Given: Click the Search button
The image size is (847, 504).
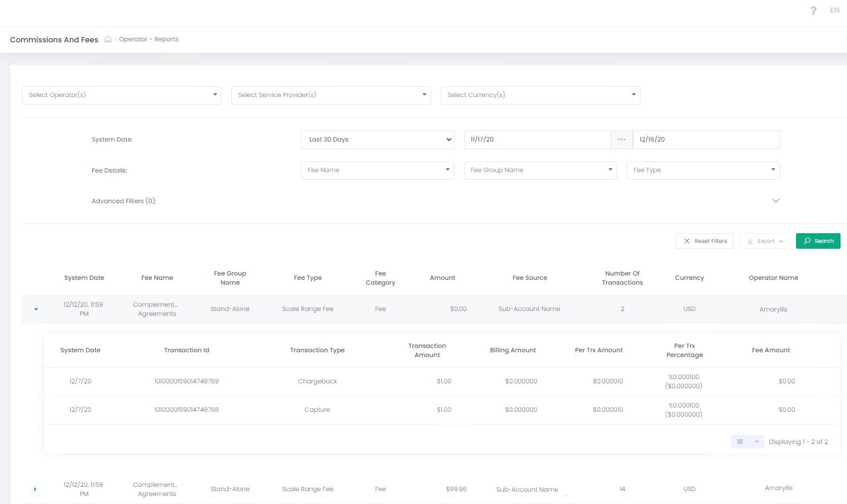Looking at the screenshot, I should pos(818,241).
